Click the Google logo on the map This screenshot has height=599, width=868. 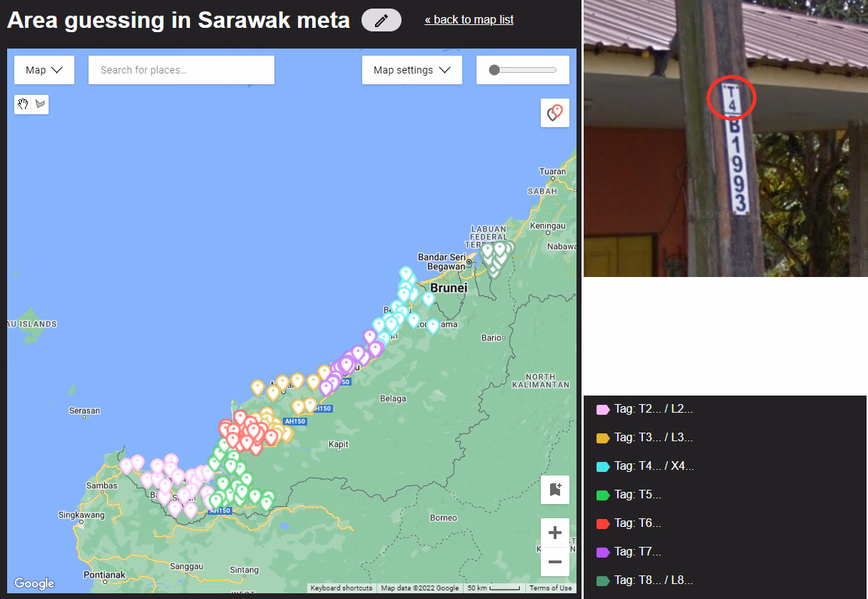[34, 583]
